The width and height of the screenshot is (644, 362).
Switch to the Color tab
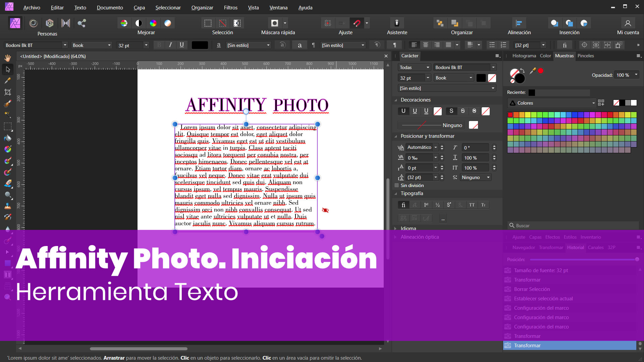[545, 56]
